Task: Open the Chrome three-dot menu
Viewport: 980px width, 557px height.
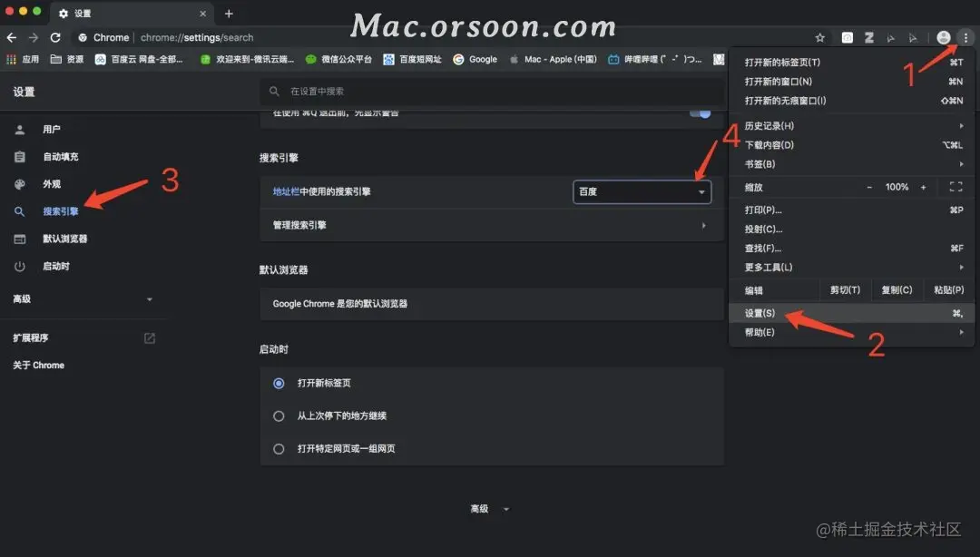Action: (965, 37)
